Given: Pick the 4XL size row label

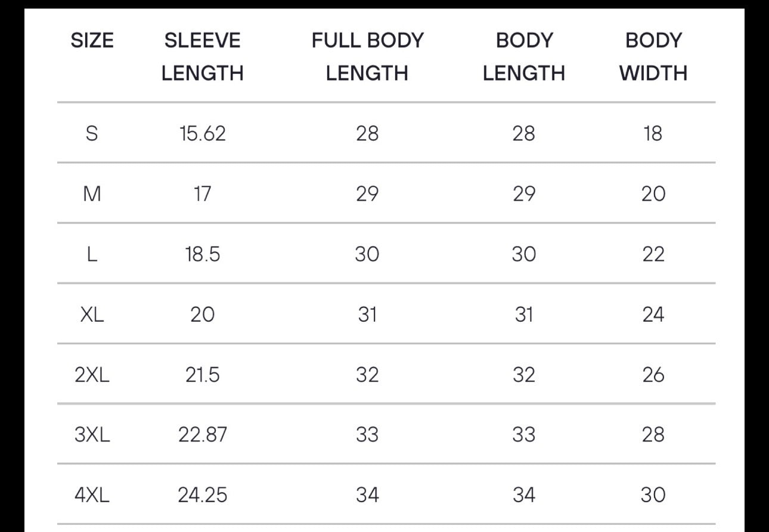Looking at the screenshot, I should pyautogui.click(x=92, y=495).
